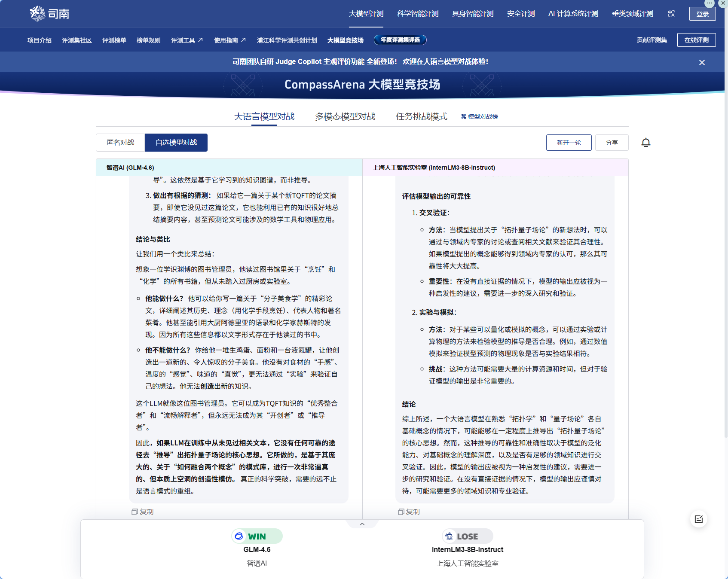Image resolution: width=728 pixels, height=579 pixels.
Task: Click the 新开一轮 button
Action: [x=569, y=143]
